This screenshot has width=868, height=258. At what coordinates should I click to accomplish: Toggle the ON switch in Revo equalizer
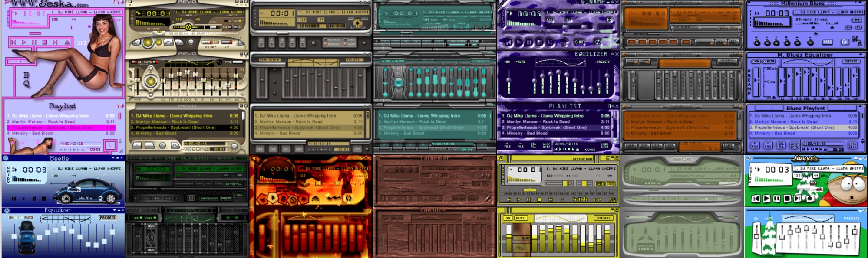click(134, 62)
